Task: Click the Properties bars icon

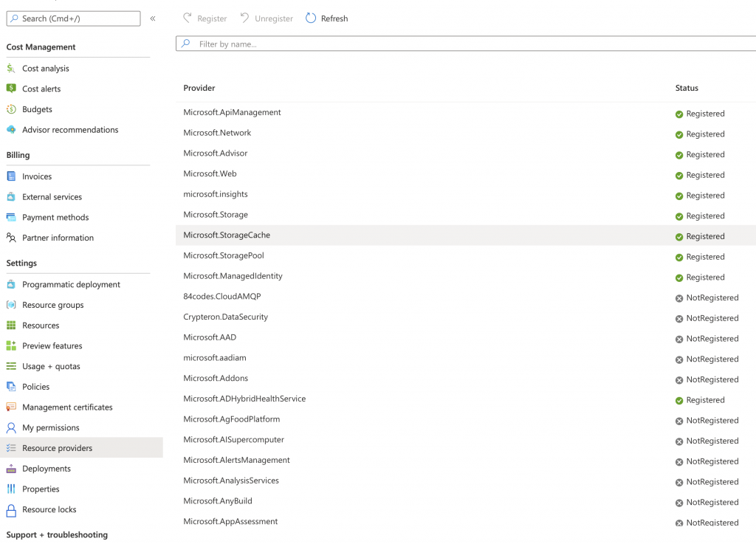Action: point(11,489)
